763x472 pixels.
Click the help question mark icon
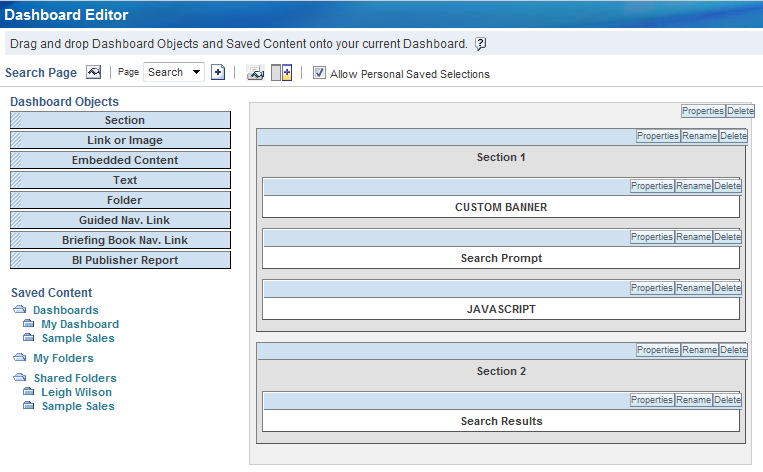pos(481,44)
